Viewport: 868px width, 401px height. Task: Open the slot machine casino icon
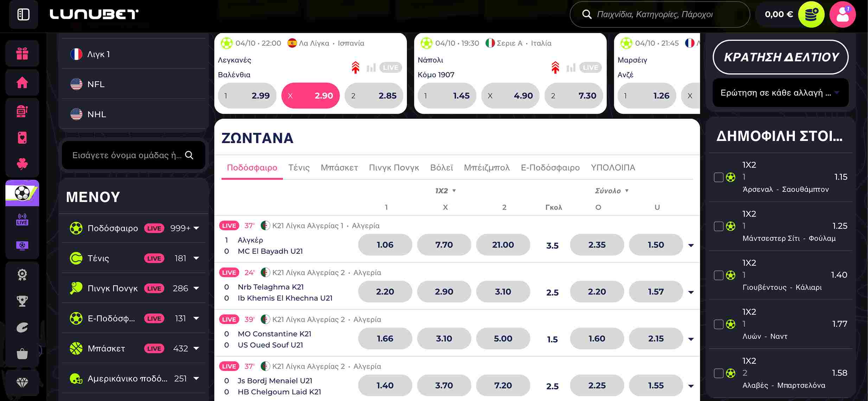[x=22, y=111]
